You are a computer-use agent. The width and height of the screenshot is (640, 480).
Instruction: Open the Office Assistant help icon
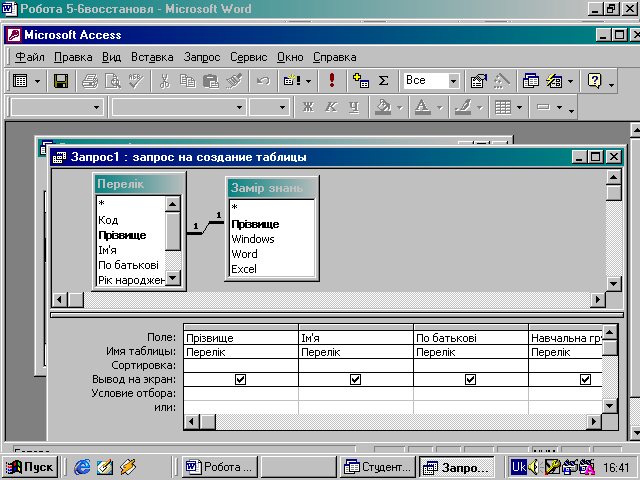click(595, 81)
